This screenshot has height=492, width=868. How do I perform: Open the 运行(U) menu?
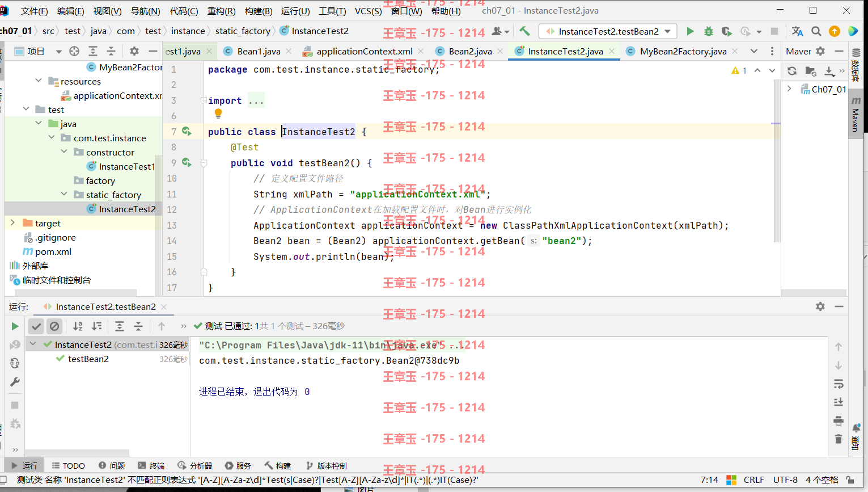pos(295,11)
